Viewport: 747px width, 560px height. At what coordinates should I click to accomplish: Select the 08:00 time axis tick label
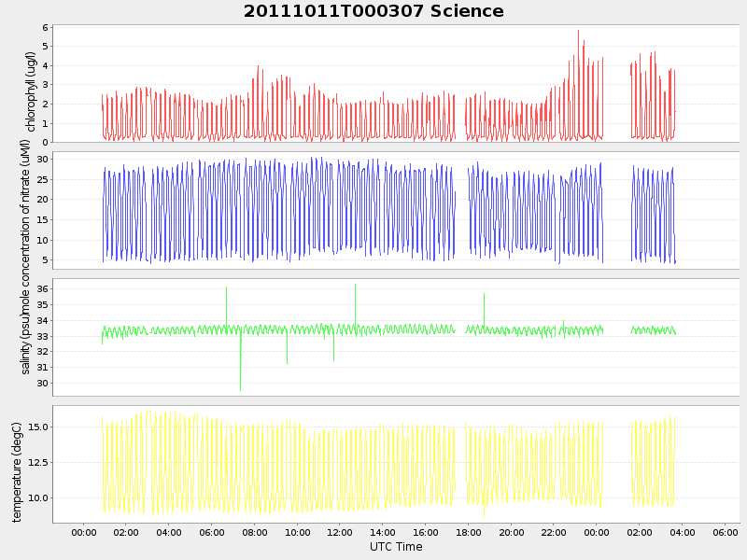(254, 532)
